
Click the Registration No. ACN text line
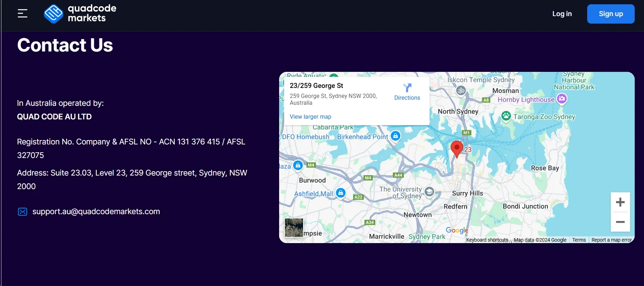(x=131, y=149)
